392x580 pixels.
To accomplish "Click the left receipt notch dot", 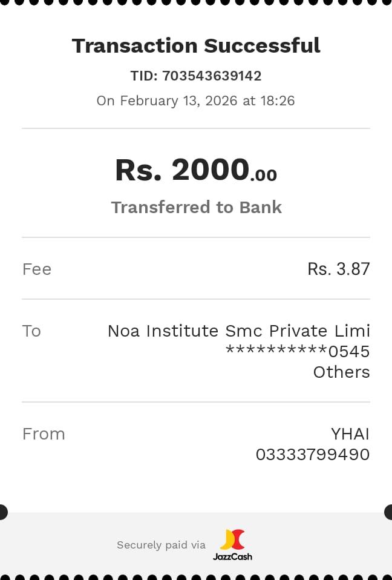I will click(x=2, y=512).
